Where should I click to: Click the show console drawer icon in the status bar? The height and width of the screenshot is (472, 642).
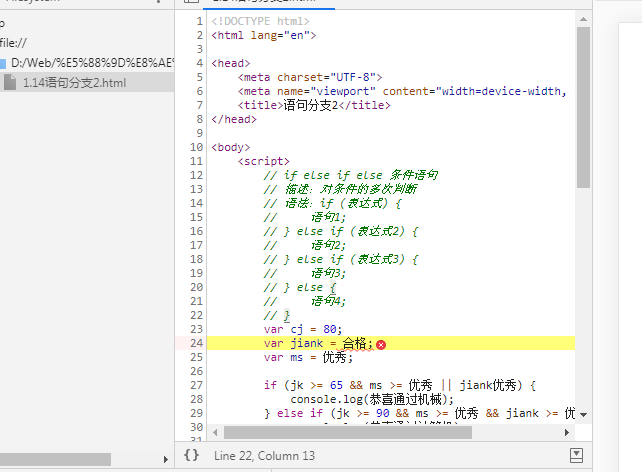[576, 455]
